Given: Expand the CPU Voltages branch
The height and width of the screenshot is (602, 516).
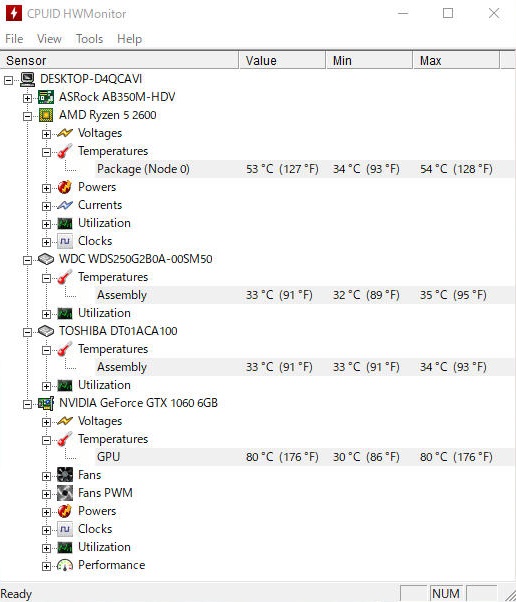Looking at the screenshot, I should (46, 134).
